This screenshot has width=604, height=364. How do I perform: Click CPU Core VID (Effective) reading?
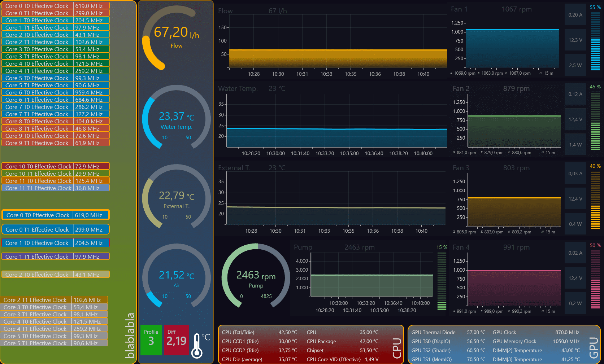[x=343, y=359]
